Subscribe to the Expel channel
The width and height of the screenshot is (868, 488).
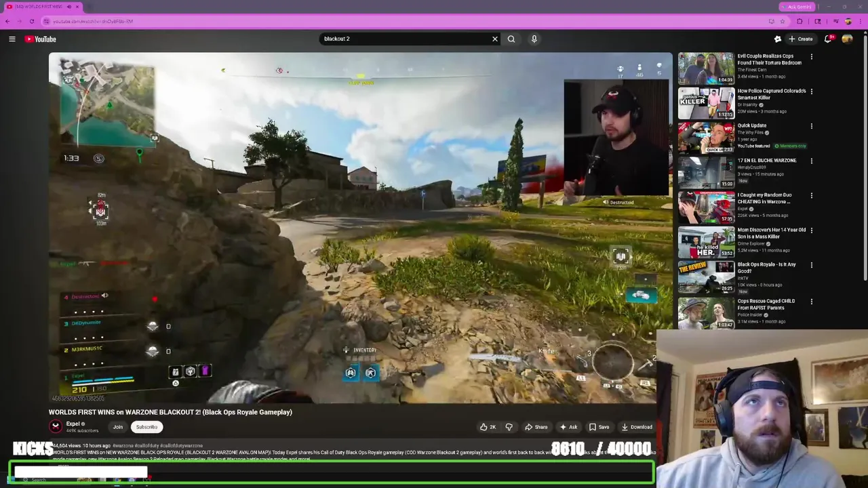[x=146, y=427]
